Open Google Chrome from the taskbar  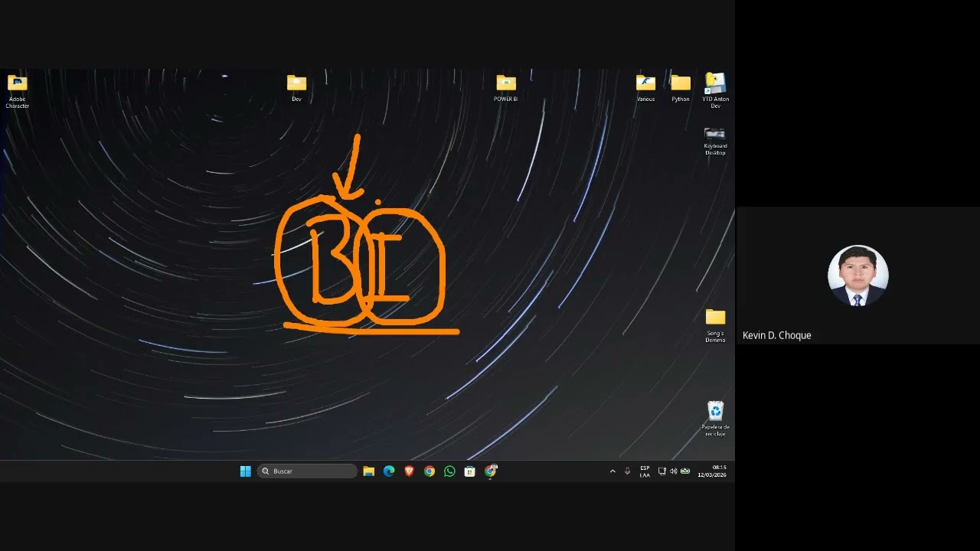click(x=430, y=471)
